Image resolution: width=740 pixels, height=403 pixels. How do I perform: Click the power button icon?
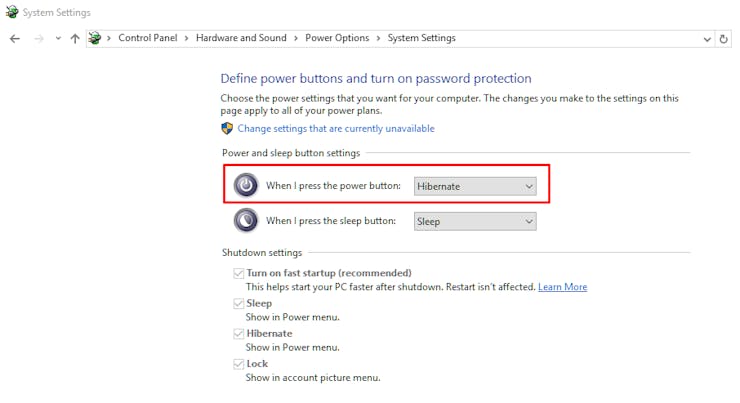[x=245, y=186]
